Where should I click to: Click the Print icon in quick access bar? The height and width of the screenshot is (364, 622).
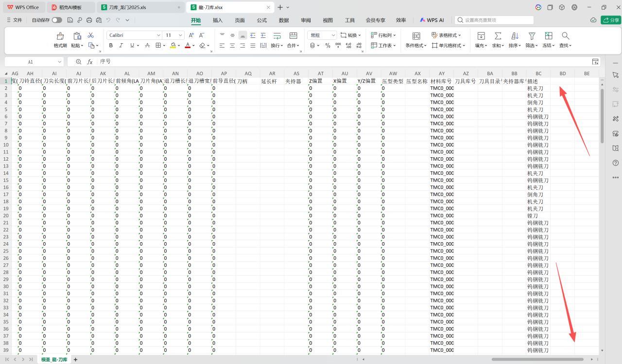pos(89,20)
